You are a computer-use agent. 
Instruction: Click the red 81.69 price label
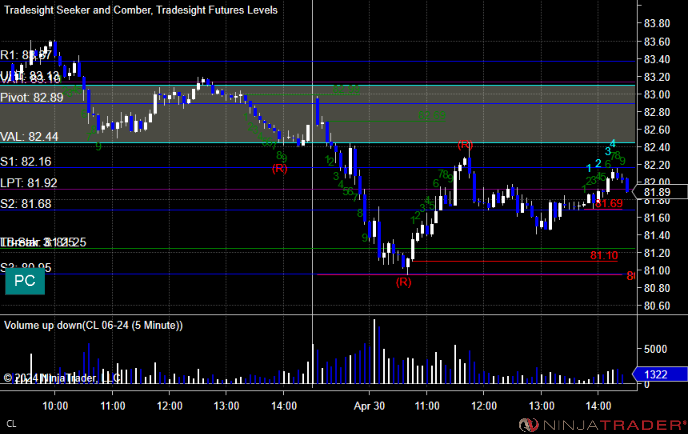(x=609, y=203)
